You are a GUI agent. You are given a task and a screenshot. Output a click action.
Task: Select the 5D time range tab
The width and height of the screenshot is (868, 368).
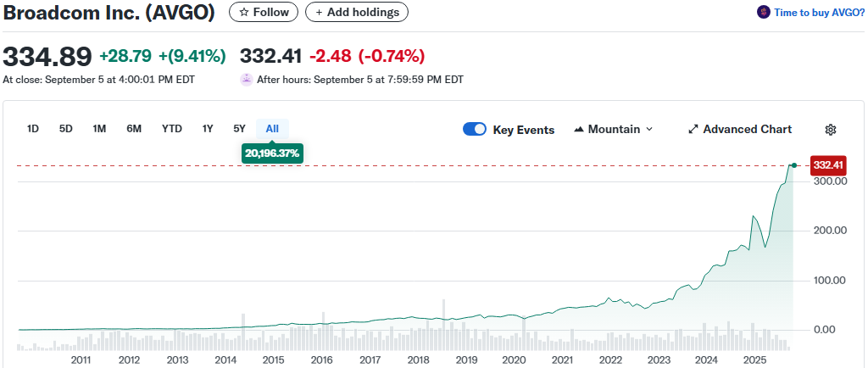66,129
